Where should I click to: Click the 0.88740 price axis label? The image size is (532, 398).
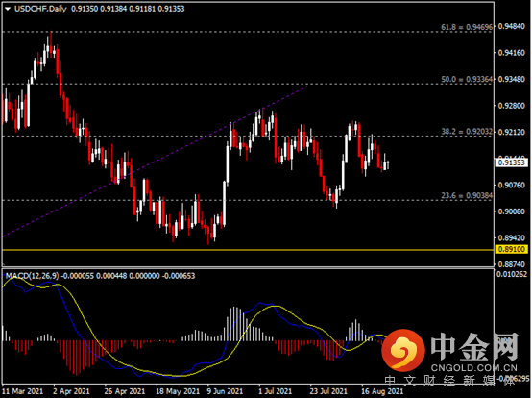point(511,264)
